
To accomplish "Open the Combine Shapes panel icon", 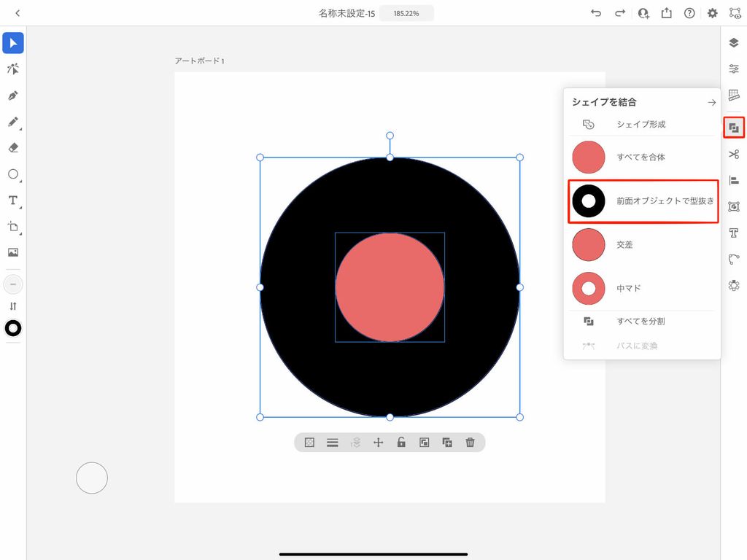I will pos(734,128).
